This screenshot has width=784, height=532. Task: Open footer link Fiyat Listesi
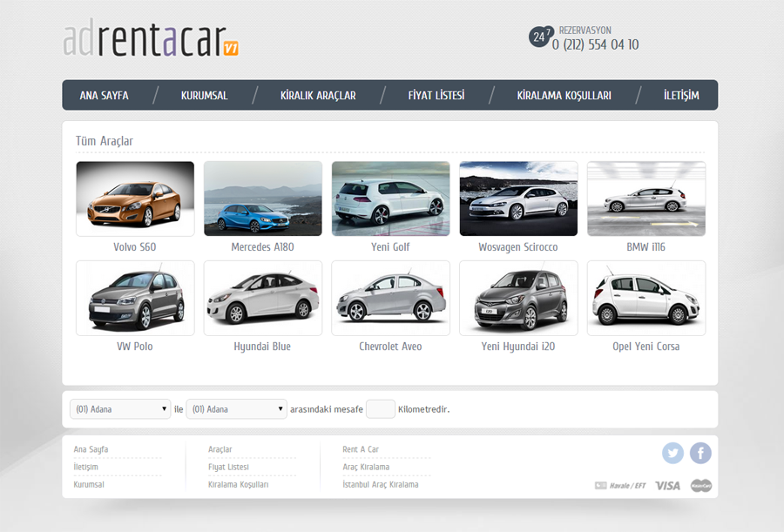[228, 467]
